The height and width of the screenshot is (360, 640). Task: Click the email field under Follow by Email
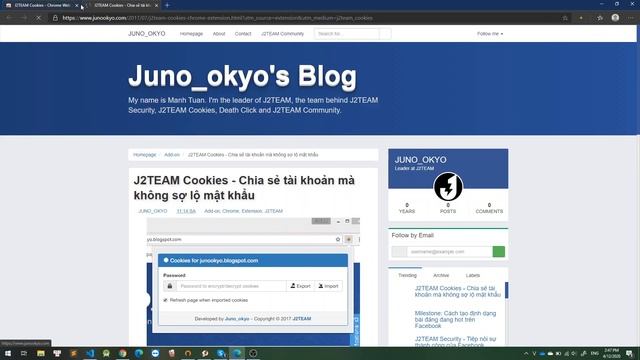tap(449, 251)
